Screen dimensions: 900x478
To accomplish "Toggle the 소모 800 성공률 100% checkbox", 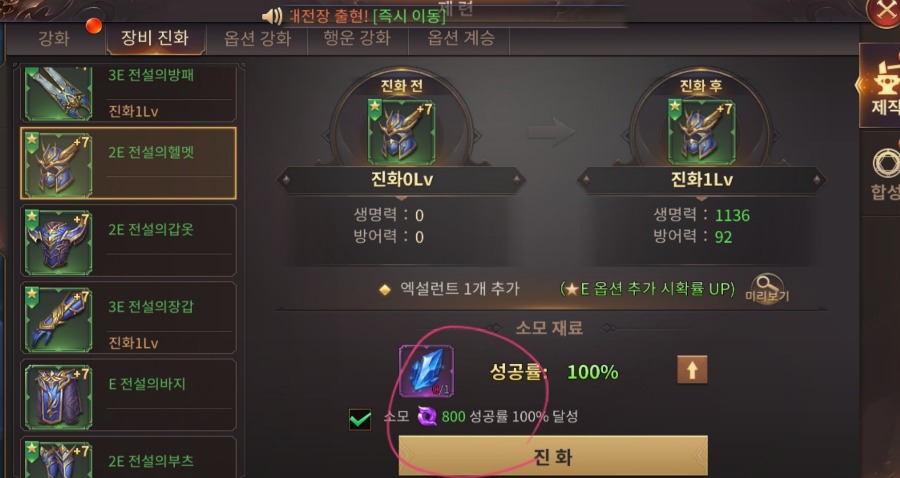I will (360, 419).
